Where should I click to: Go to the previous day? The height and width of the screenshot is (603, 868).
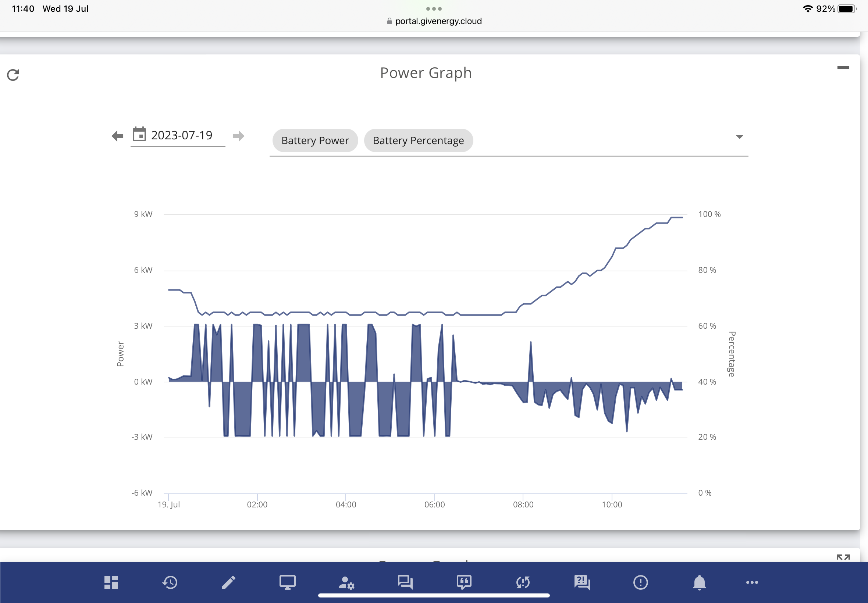(118, 136)
